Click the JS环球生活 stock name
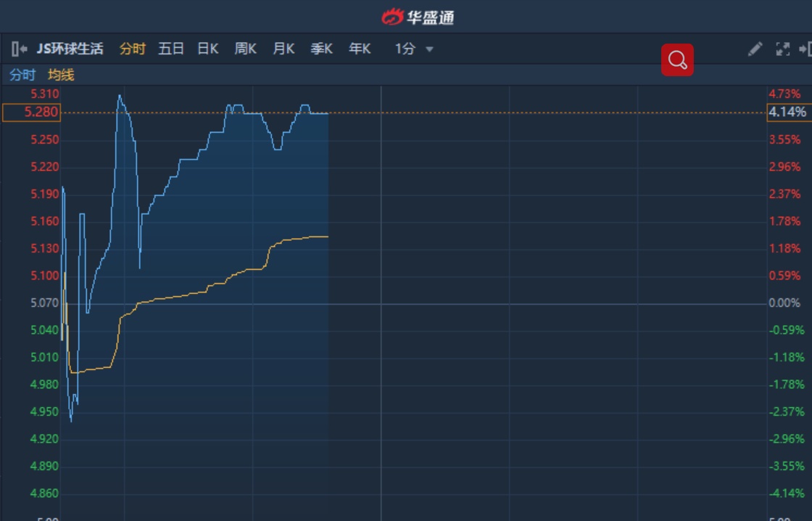The width and height of the screenshot is (812, 521). pyautogui.click(x=70, y=49)
